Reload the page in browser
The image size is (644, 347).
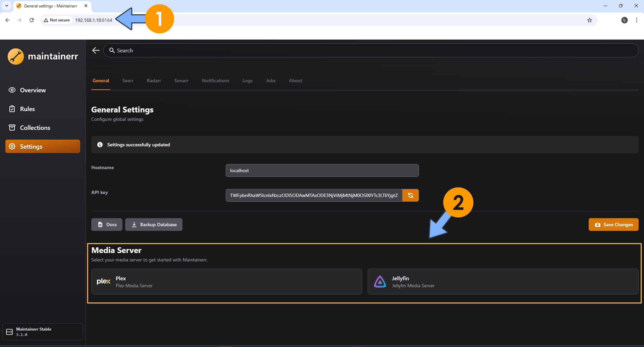tap(32, 20)
